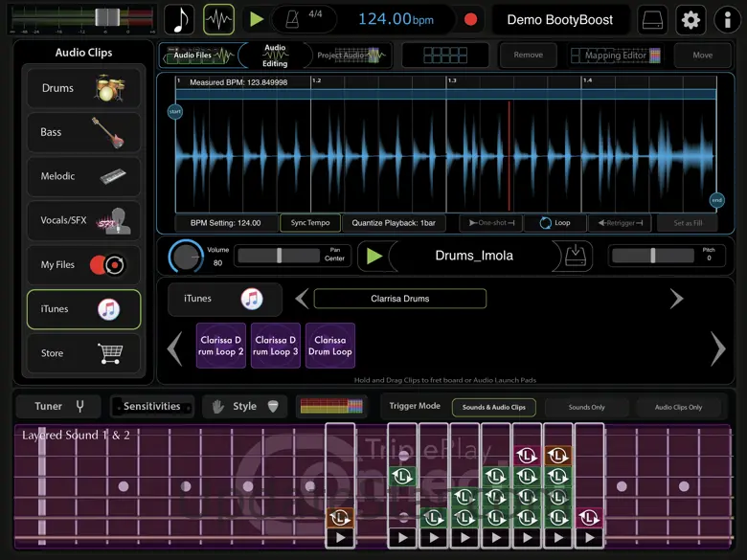The width and height of the screenshot is (747, 560).
Task: Click the red record button
Action: click(x=470, y=19)
